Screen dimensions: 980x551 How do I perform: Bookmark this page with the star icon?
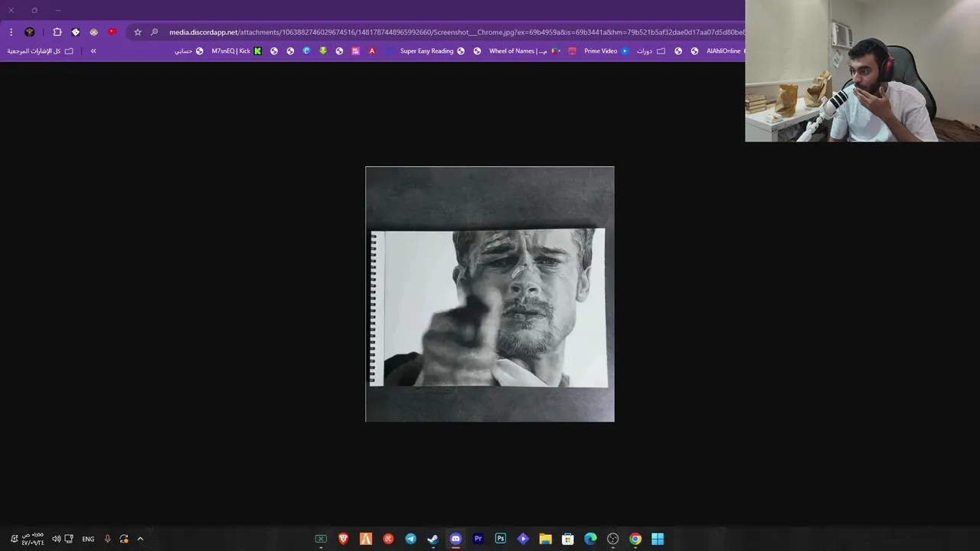[138, 32]
